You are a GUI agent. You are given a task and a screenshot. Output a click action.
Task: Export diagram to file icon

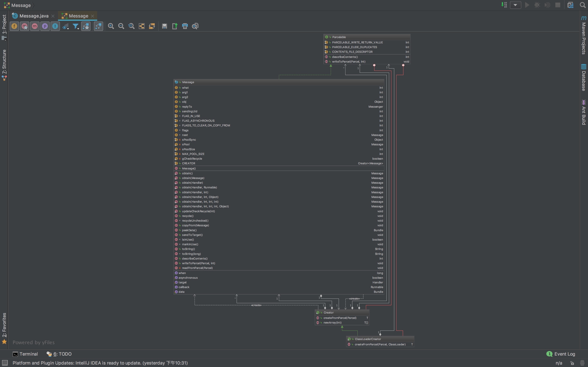(x=175, y=26)
